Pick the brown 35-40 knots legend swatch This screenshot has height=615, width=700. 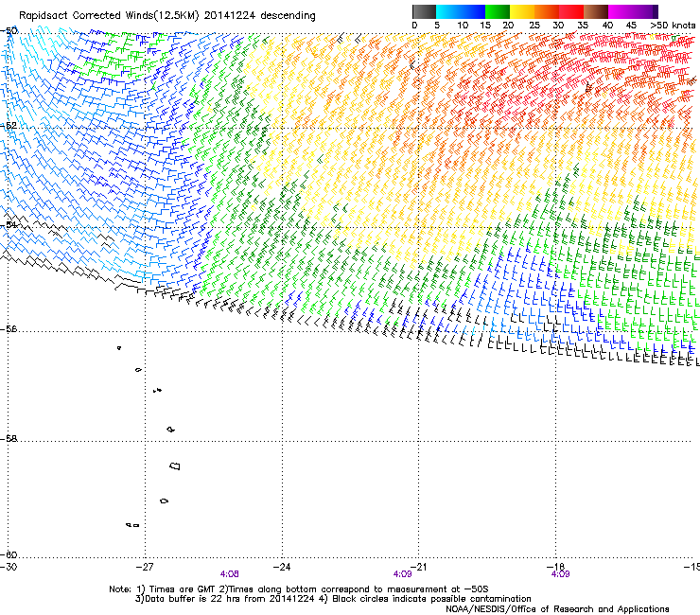[x=596, y=11]
